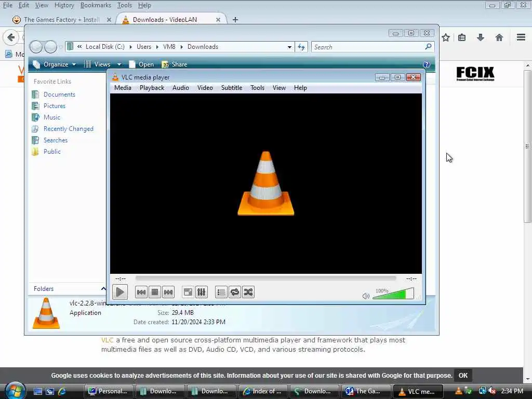The height and width of the screenshot is (399, 532).
Task: Open Firefox File menu
Action: click(x=7, y=5)
